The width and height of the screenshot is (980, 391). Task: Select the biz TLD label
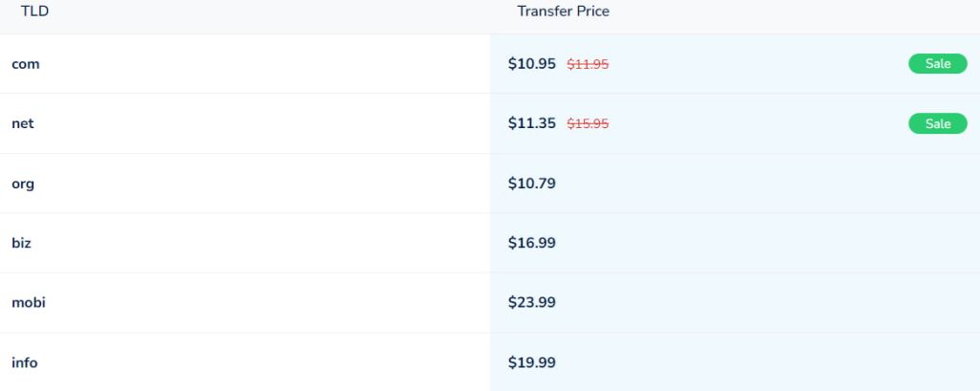(x=21, y=243)
